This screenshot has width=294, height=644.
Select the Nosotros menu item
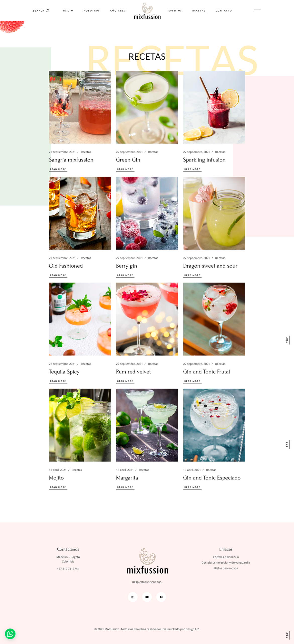(92, 11)
